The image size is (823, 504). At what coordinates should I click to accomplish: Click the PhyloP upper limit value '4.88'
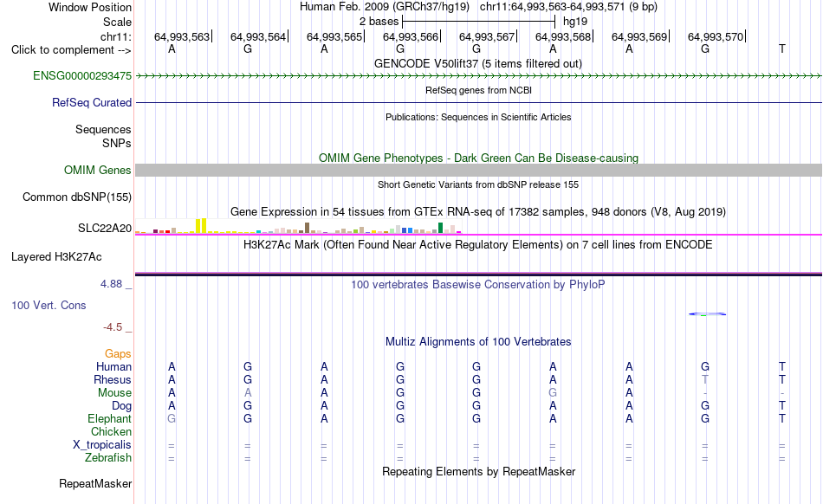point(111,284)
